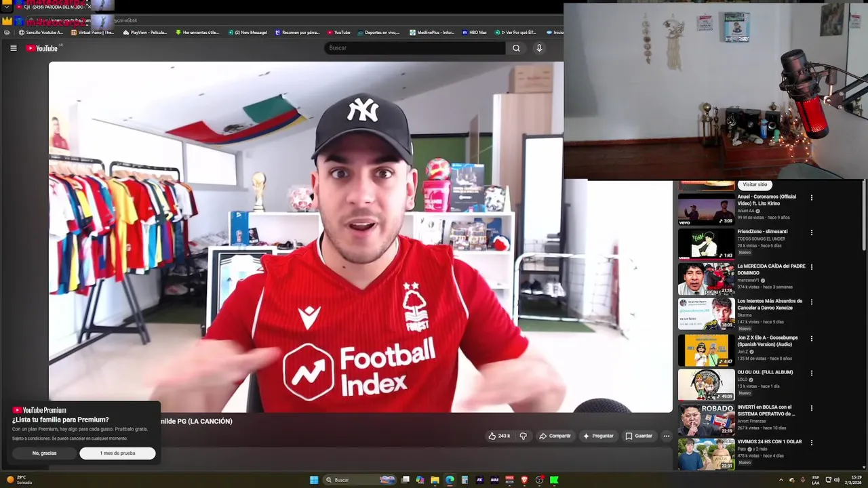Viewport: 868px width, 488px height.
Task: Open the Deportes en vivo bookmark
Action: tap(378, 33)
